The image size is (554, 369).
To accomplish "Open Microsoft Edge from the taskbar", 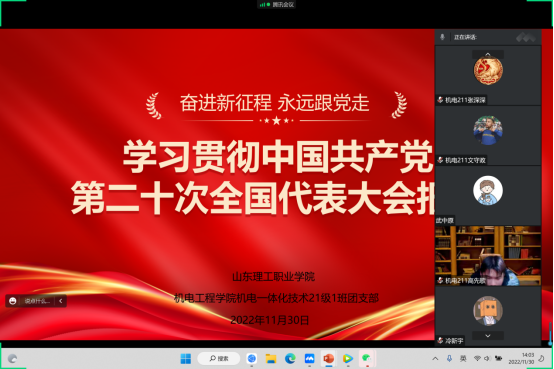I will (x=290, y=359).
